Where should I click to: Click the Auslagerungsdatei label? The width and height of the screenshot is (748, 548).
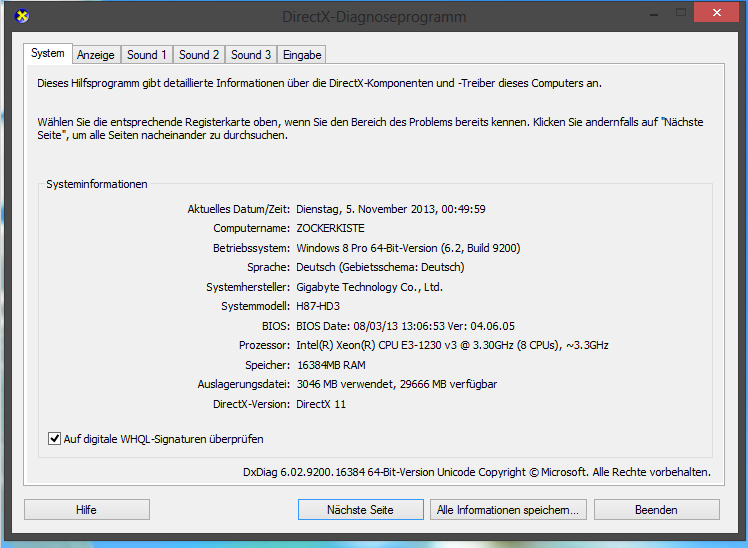244,384
